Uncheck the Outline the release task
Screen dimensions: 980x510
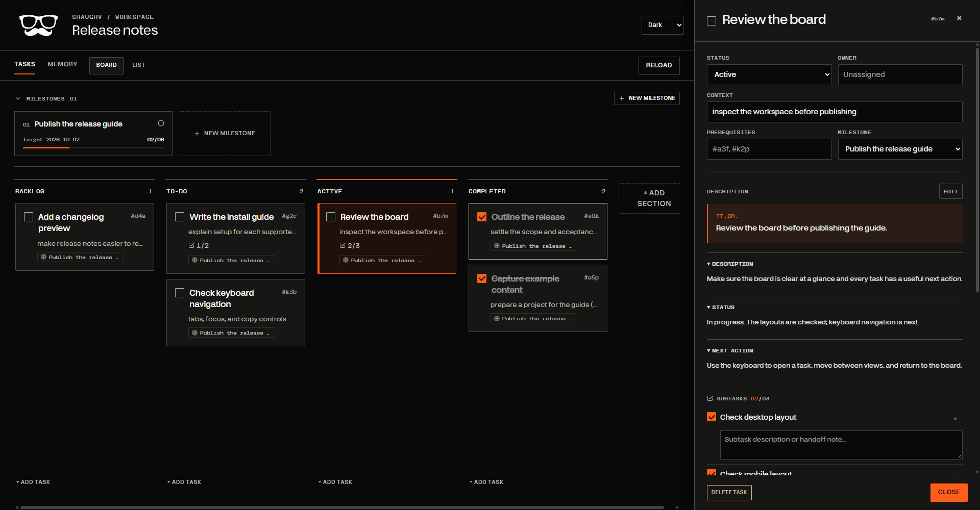tap(482, 217)
